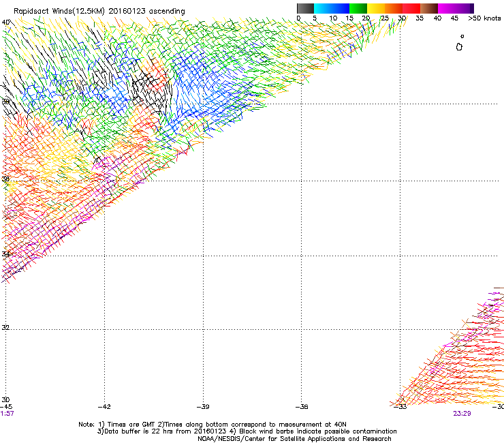The height and width of the screenshot is (443, 504).
Task: Click the title text 'Rapidscat Winds(12.5KM) 20160123 ascending'
Action: pos(99,12)
